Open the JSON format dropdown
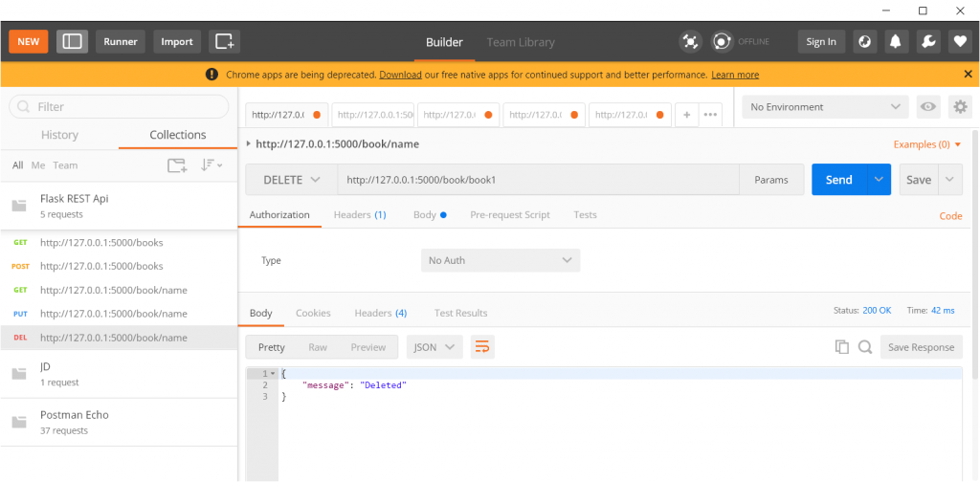The image size is (980, 482). point(434,347)
